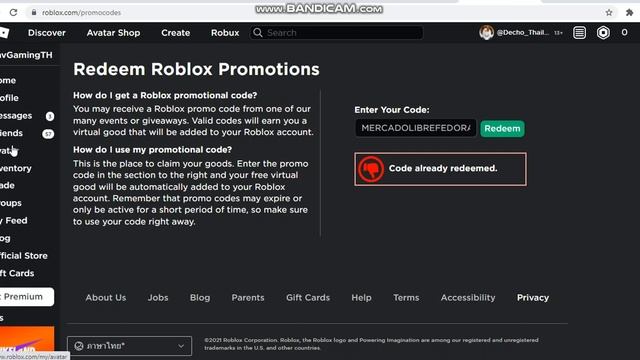Open the Jobs footer link
This screenshot has height=360, width=640.
158,298
